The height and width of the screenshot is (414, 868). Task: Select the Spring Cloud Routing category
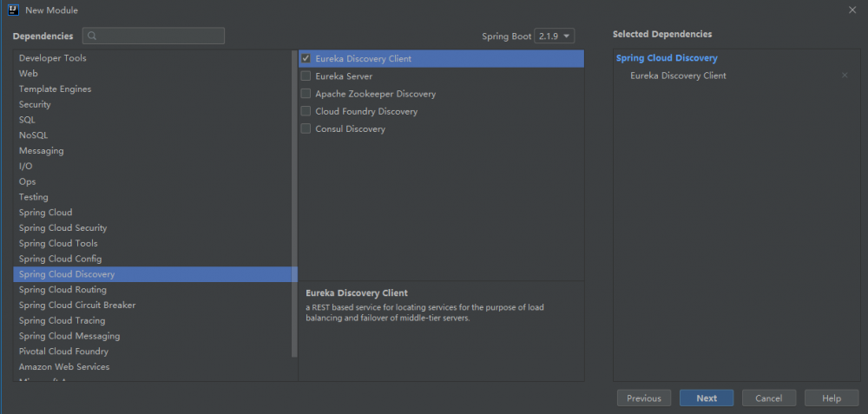(62, 290)
